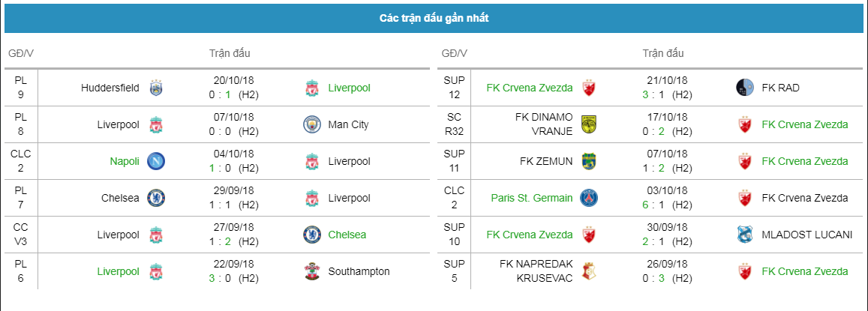The width and height of the screenshot is (868, 311).
Task: Open Chelsea link in 27/09/18 match
Action: (347, 235)
